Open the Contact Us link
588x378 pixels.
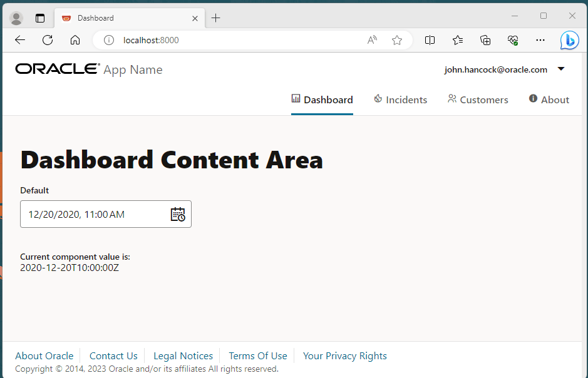(113, 355)
